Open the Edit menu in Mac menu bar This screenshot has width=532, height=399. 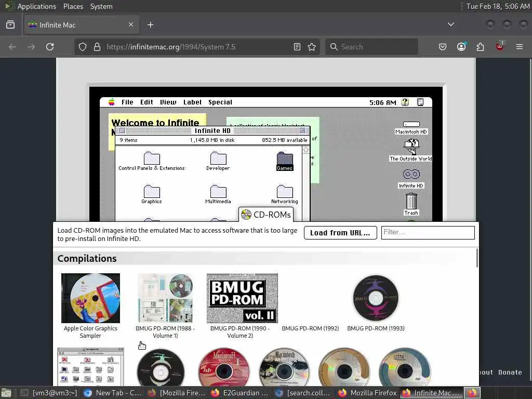tap(147, 102)
